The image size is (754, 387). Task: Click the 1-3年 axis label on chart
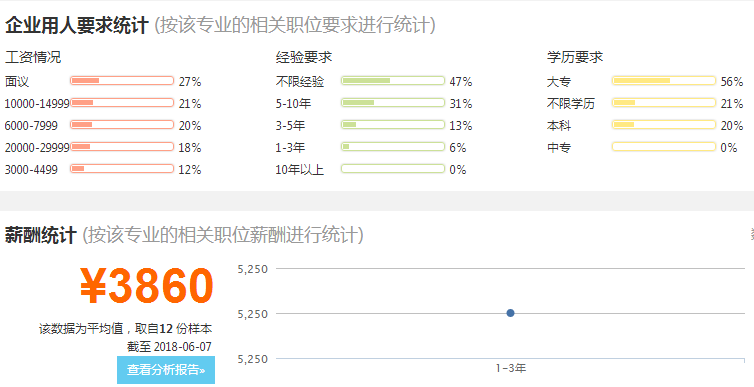pyautogui.click(x=511, y=369)
